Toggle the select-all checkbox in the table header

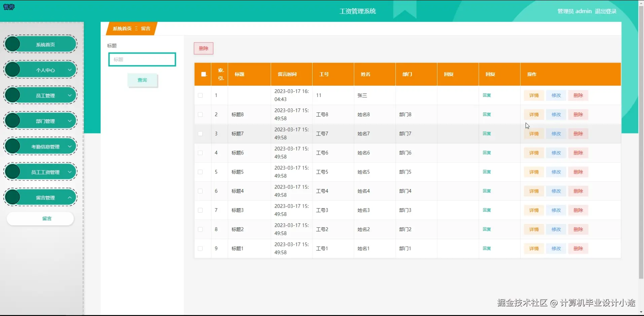(204, 74)
